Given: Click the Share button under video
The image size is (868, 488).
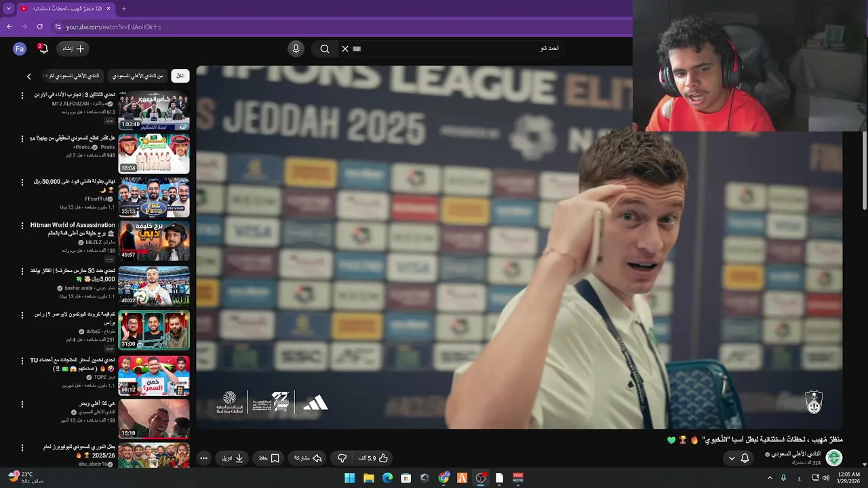Looking at the screenshot, I should pyautogui.click(x=307, y=458).
